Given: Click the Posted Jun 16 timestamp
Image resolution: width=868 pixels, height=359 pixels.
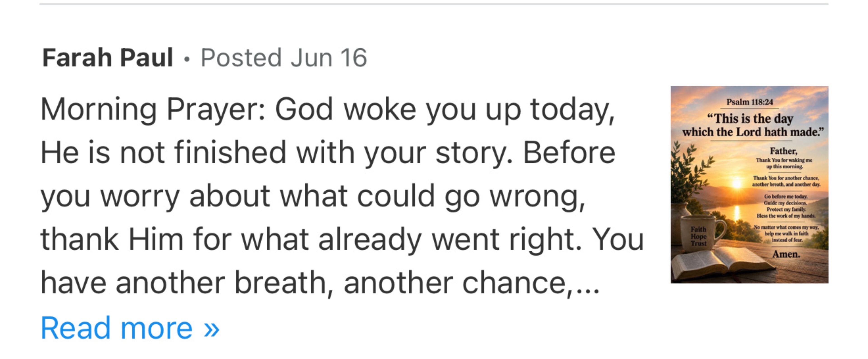Looking at the screenshot, I should tap(284, 58).
